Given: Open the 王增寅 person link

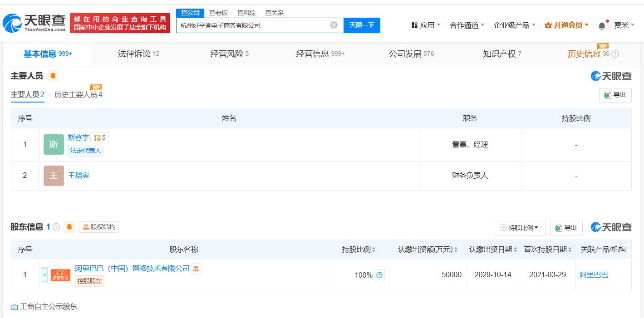Looking at the screenshot, I should [x=79, y=176].
